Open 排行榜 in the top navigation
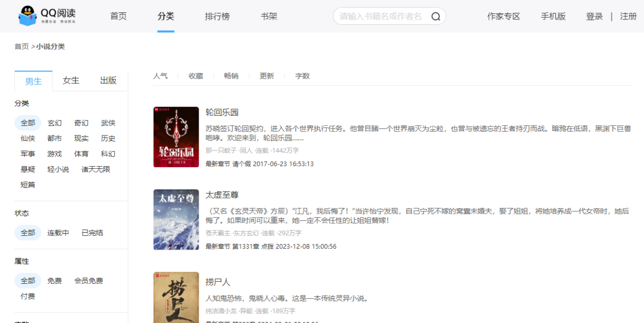Screen dimensions: 644x323 coord(217,17)
